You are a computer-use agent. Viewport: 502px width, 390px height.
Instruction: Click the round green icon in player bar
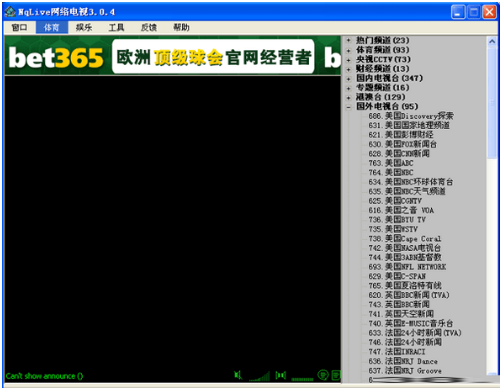323,375
